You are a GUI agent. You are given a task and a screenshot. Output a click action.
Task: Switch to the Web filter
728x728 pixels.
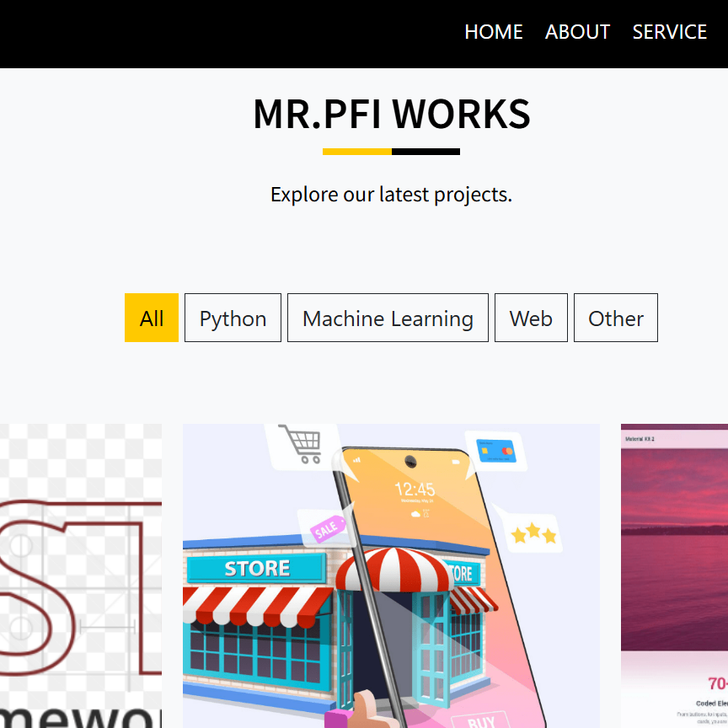pyautogui.click(x=531, y=318)
